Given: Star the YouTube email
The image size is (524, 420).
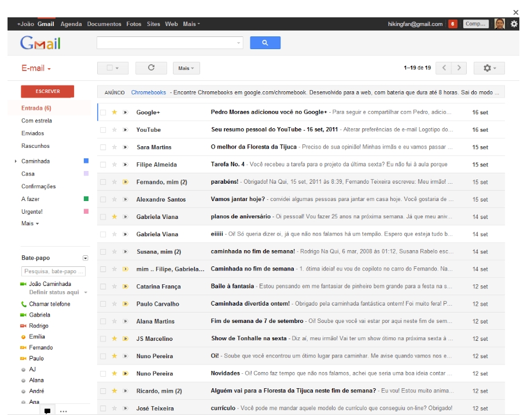Looking at the screenshot, I should [x=115, y=130].
